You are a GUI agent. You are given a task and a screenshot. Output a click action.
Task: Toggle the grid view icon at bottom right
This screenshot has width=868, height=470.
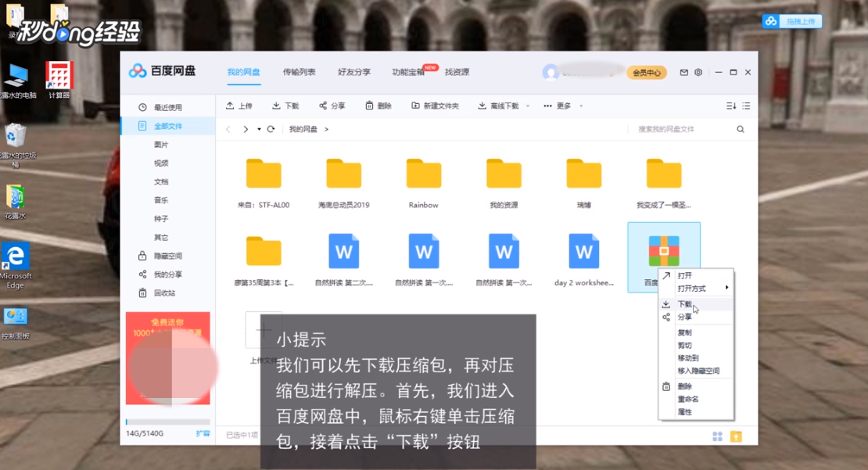(x=717, y=436)
